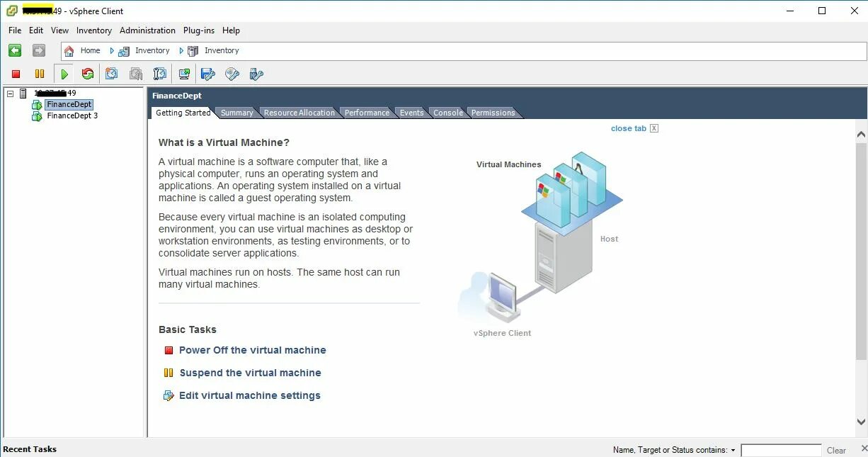Open the Snapshot Manager toolbar icon

pyautogui.click(x=160, y=74)
